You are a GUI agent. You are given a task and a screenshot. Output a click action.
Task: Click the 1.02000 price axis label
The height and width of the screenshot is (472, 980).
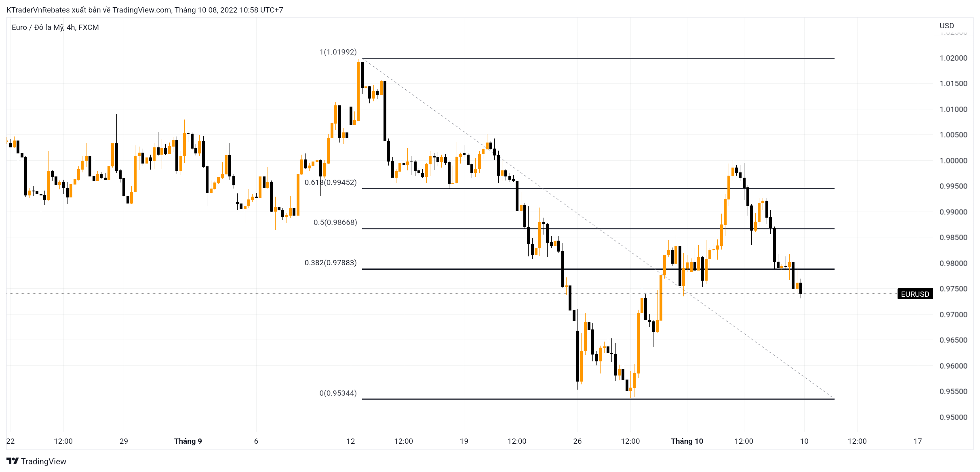pos(953,58)
